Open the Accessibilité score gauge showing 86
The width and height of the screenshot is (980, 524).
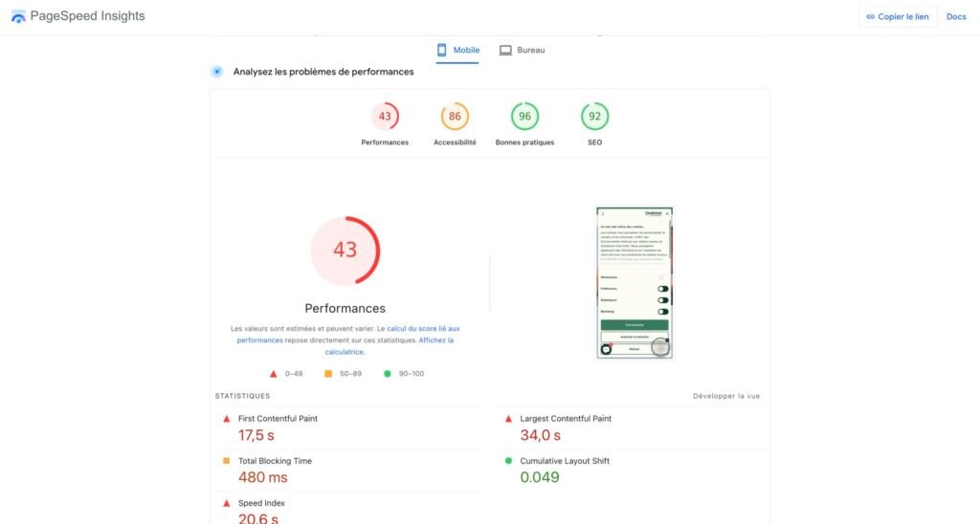pyautogui.click(x=455, y=117)
